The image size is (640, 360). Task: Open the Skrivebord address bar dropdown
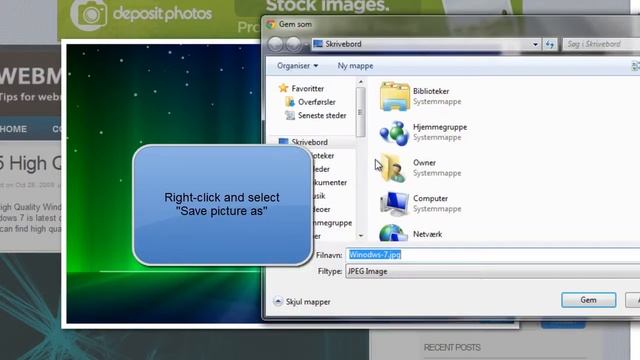coord(535,44)
